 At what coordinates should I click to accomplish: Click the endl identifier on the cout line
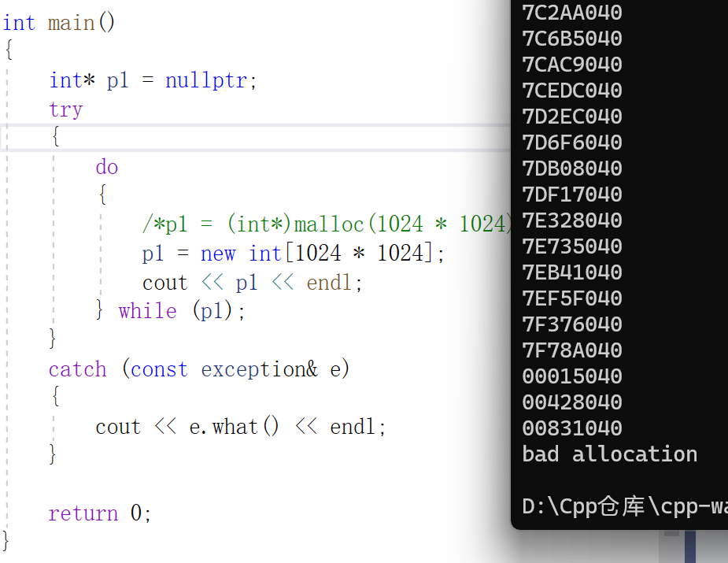(330, 282)
